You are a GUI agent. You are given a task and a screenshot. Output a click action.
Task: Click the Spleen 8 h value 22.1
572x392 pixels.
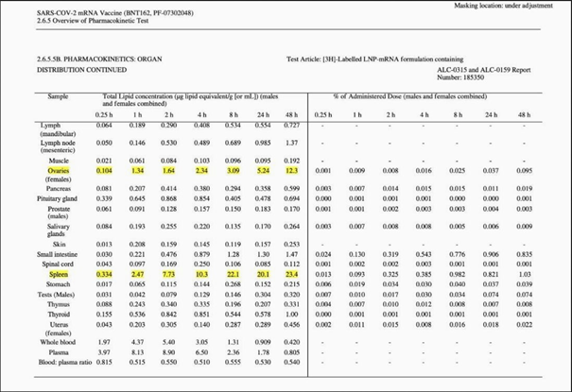click(234, 274)
